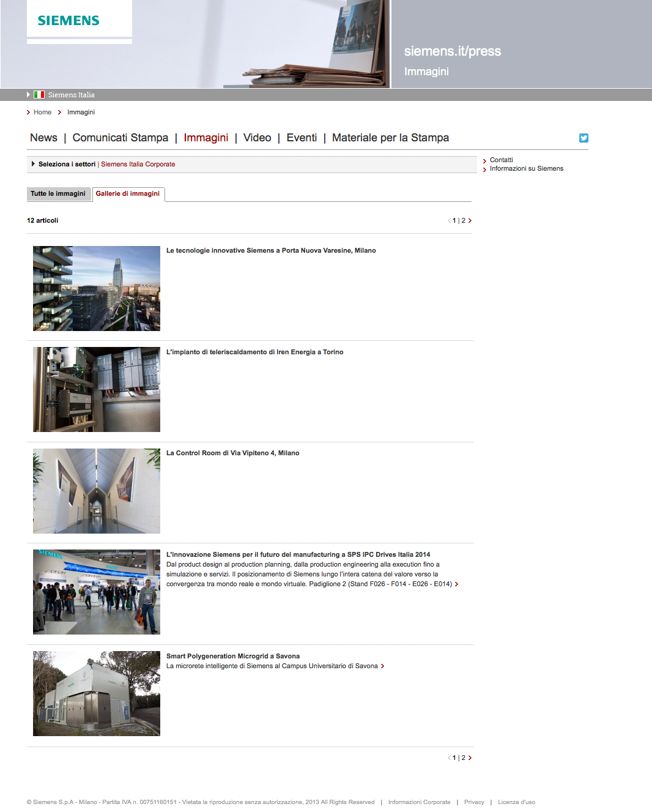Image resolution: width=652 pixels, height=812 pixels.
Task: Click red arrow after Savona microgrid description
Action: [382, 666]
